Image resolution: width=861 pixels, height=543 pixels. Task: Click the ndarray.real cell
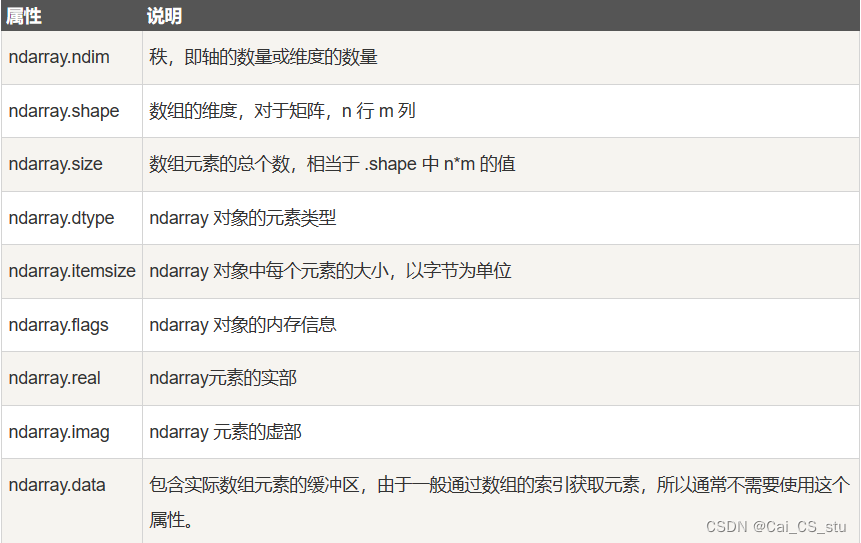[x=72, y=378]
